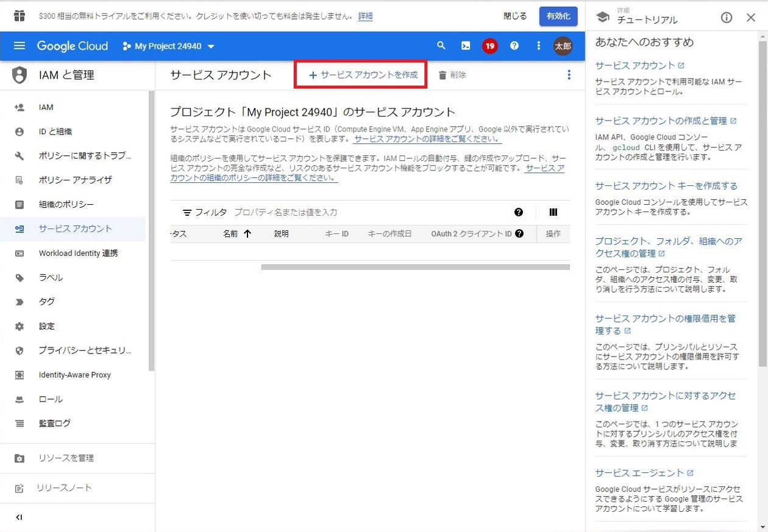Image resolution: width=768 pixels, height=532 pixels.
Task: Click the 説明 column header
Action: pyautogui.click(x=282, y=233)
